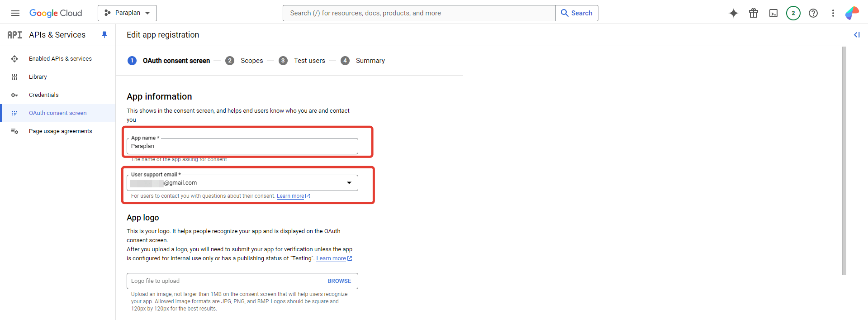The image size is (868, 320).
Task: Open Credentials in the sidebar
Action: pyautogui.click(x=43, y=95)
